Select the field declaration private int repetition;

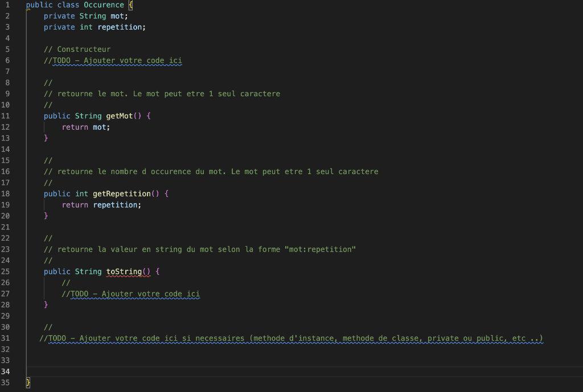(94, 27)
